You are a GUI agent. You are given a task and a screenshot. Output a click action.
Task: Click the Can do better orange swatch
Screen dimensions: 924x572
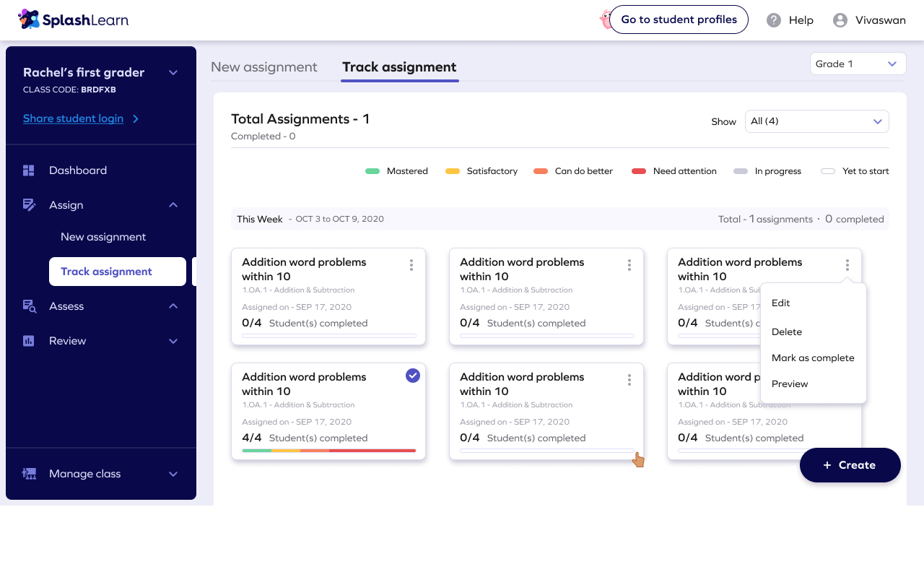tap(541, 171)
